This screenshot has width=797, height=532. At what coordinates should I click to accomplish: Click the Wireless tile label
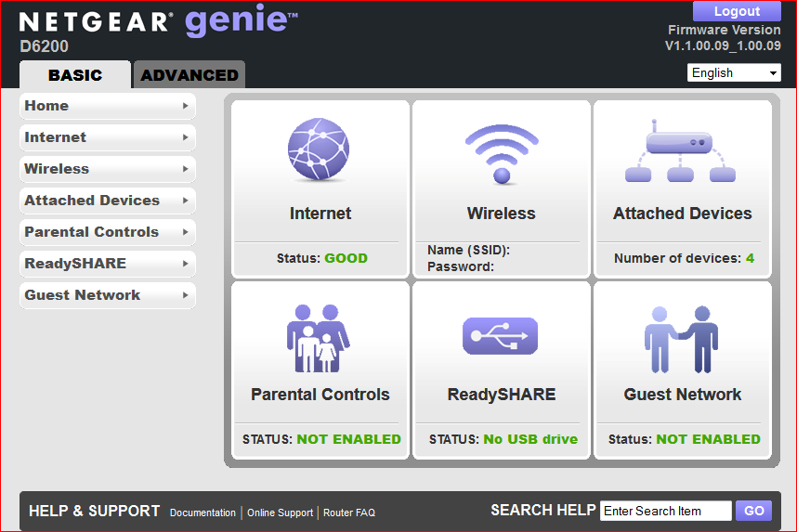[x=502, y=214]
